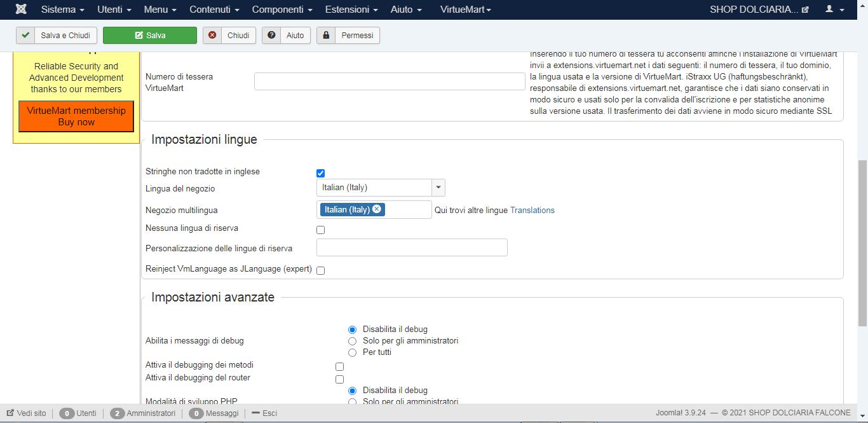Click the page vertical scrollbar
868x423 pixels.
(x=862, y=242)
